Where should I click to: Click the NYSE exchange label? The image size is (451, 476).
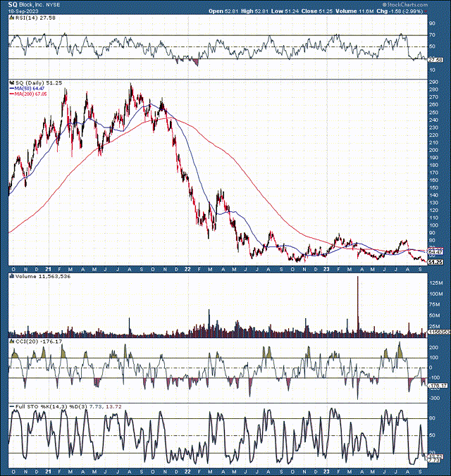[53, 5]
